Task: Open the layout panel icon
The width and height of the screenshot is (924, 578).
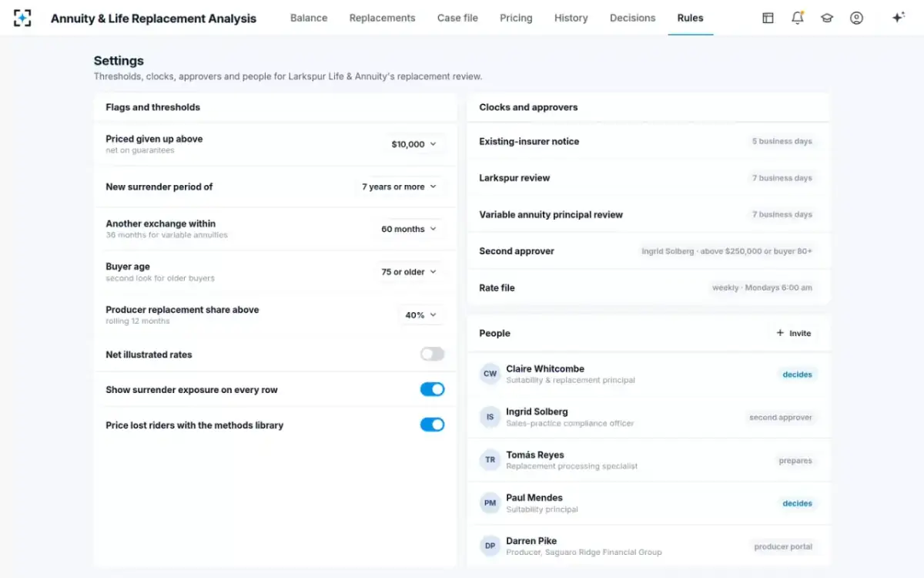Action: [x=768, y=18]
